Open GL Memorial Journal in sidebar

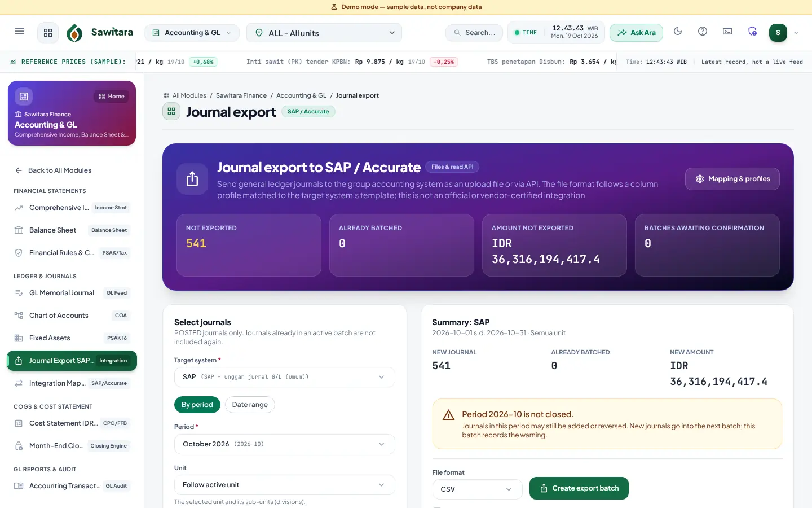pyautogui.click(x=72, y=293)
